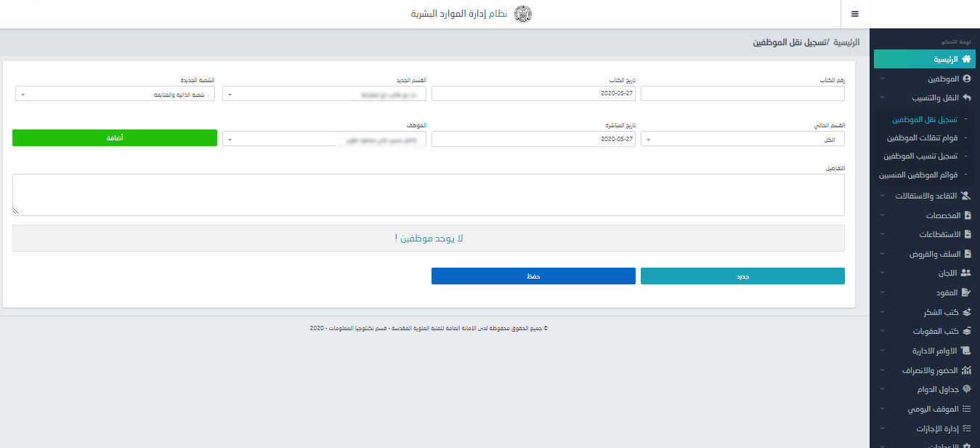Viewport: 980px width, 448px height.
Task: Open تسجيل تنسيب الموظفين submenu item
Action: [x=920, y=156]
